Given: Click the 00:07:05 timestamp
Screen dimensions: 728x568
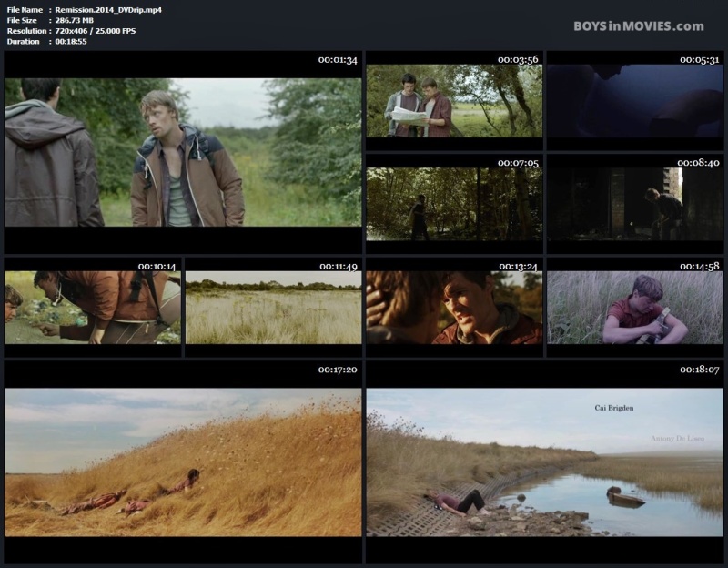Looking at the screenshot, I should [x=518, y=163].
